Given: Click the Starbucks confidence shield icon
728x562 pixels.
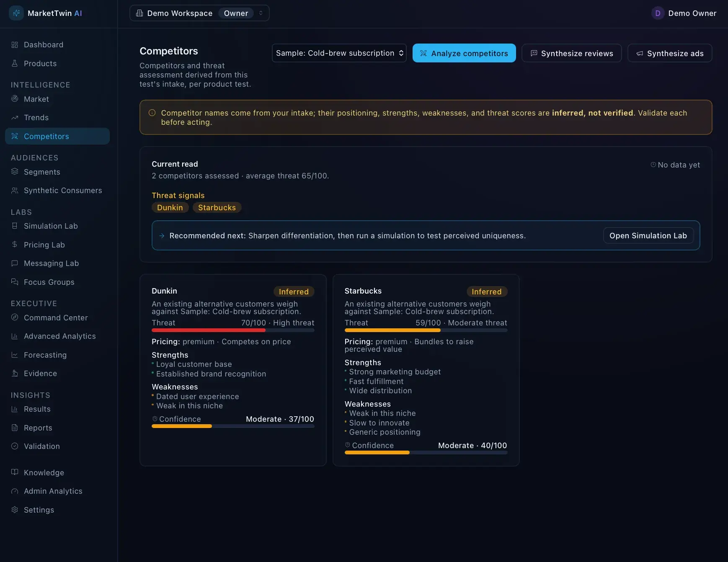Looking at the screenshot, I should [x=347, y=445].
